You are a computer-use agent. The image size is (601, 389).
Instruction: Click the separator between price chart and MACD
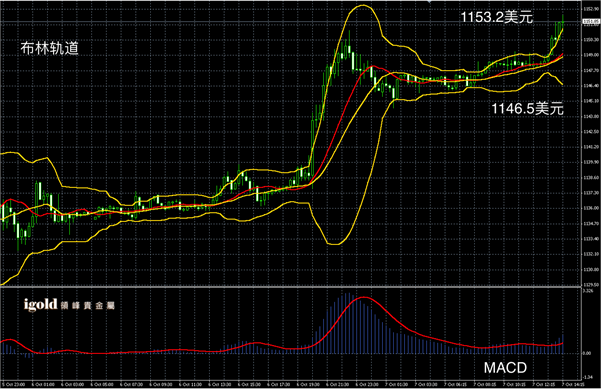pyautogui.click(x=291, y=286)
